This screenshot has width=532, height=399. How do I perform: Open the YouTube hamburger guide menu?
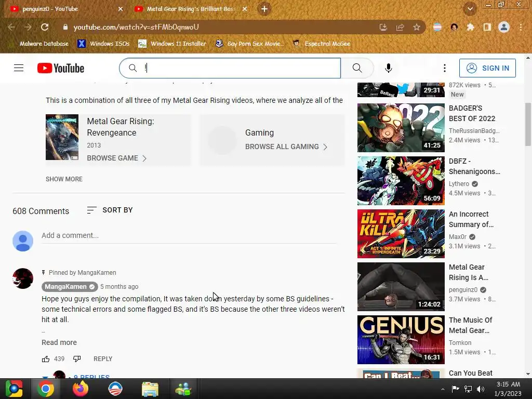pos(19,68)
